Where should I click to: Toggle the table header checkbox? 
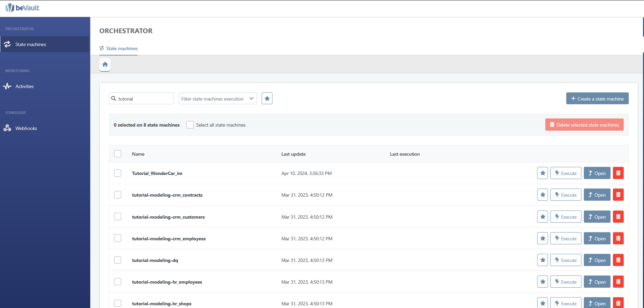click(118, 154)
